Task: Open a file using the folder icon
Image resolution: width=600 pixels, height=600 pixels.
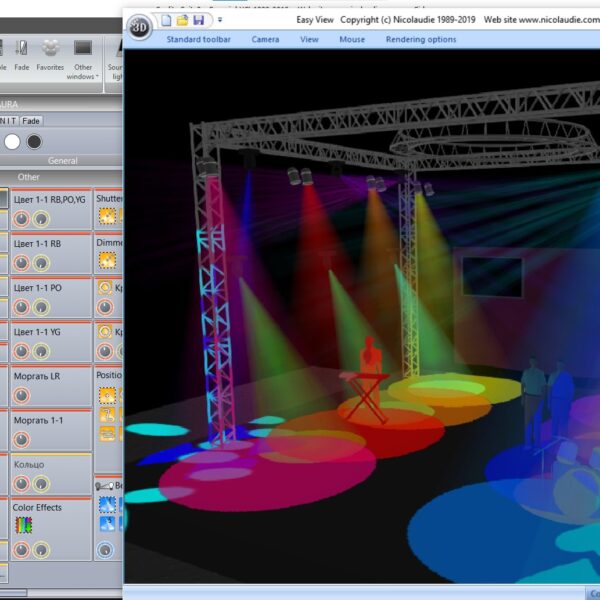Action: click(183, 20)
